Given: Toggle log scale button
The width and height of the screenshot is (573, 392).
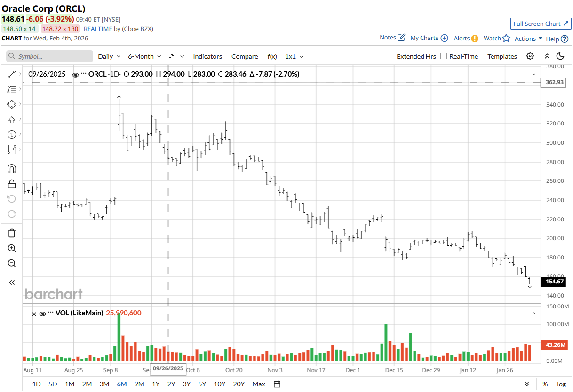Looking at the screenshot, I should click(x=561, y=384).
